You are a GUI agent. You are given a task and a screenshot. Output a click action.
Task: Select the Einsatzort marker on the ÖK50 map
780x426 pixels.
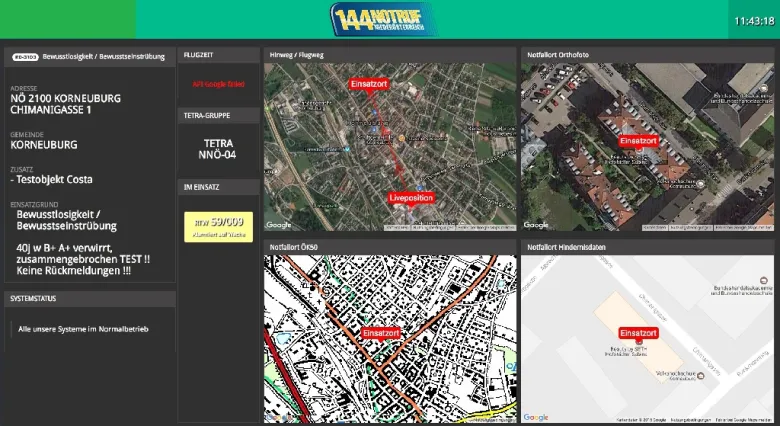pos(381,332)
